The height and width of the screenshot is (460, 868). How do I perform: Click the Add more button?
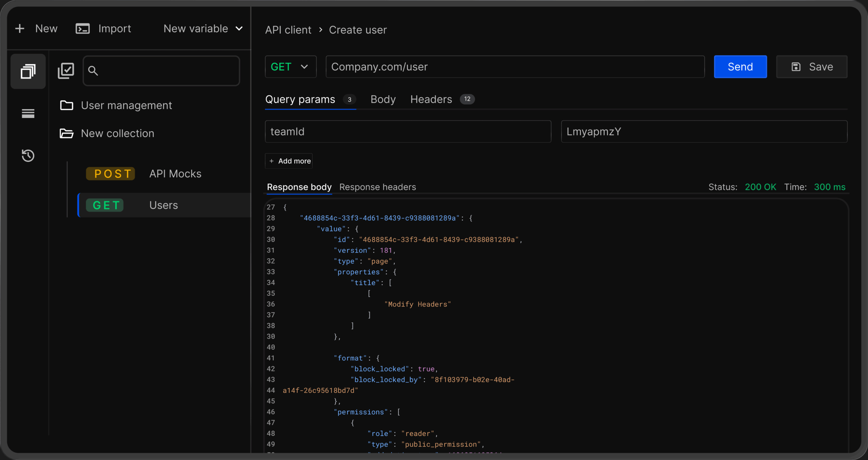point(289,161)
